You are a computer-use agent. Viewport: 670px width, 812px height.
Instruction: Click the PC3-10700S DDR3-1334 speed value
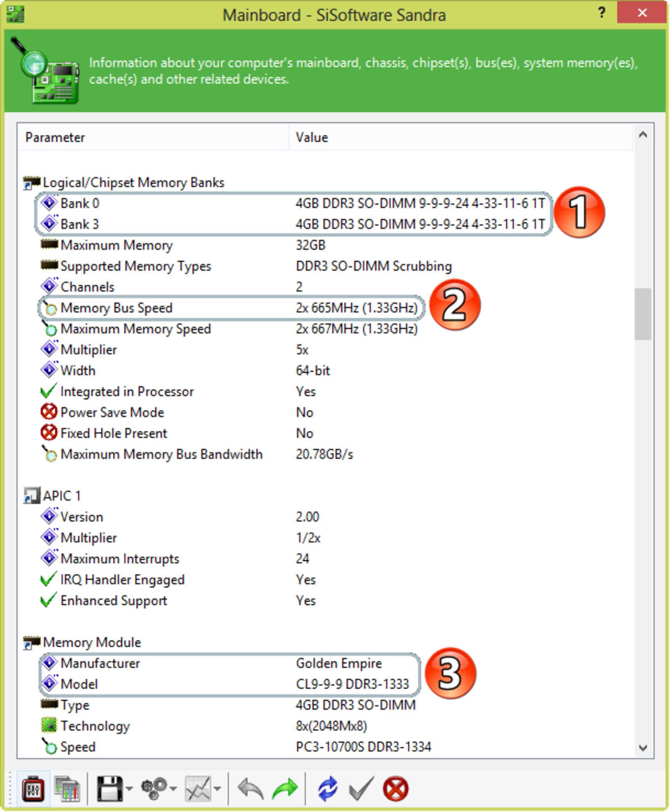363,747
